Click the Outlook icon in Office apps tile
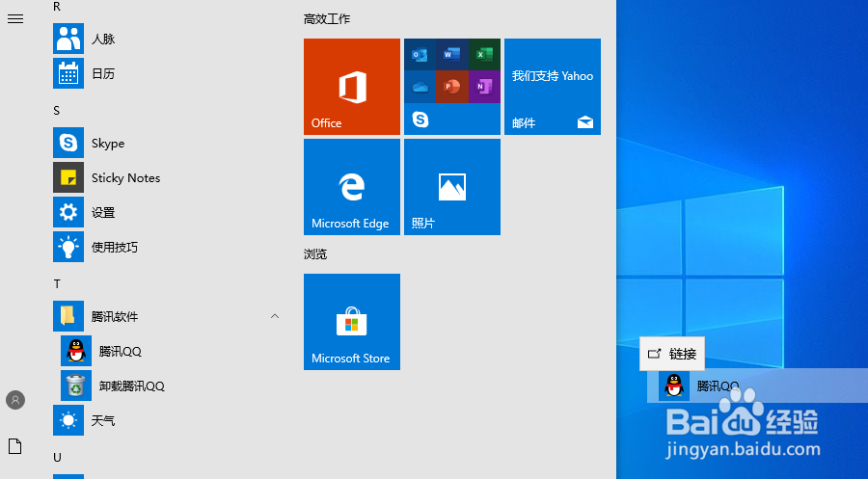The image size is (868, 479). tap(420, 54)
